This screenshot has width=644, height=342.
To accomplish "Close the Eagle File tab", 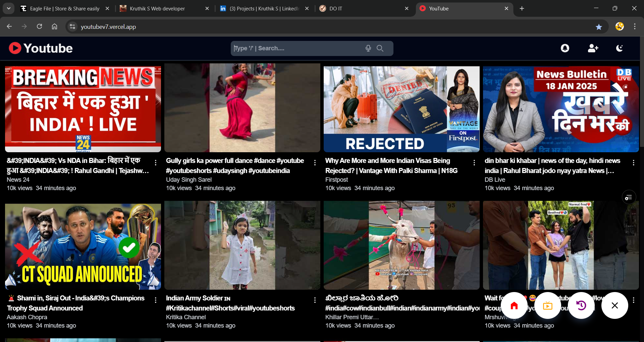I will coord(107,9).
